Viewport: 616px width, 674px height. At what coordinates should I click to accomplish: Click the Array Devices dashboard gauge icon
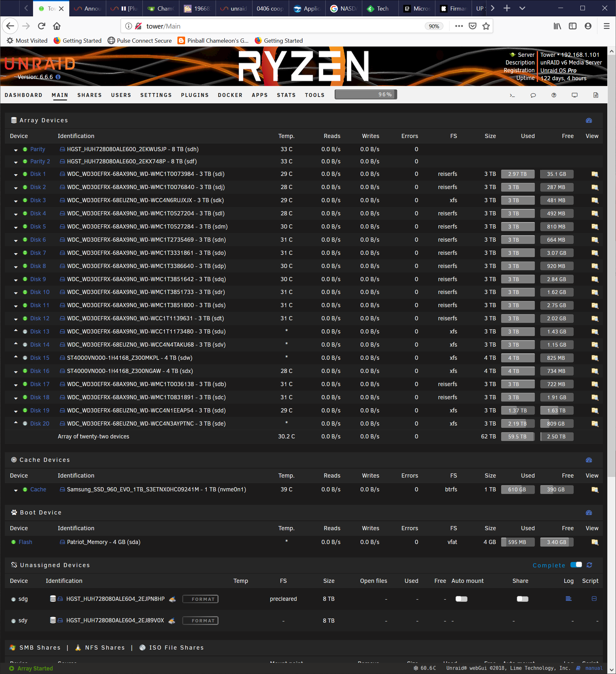(589, 120)
